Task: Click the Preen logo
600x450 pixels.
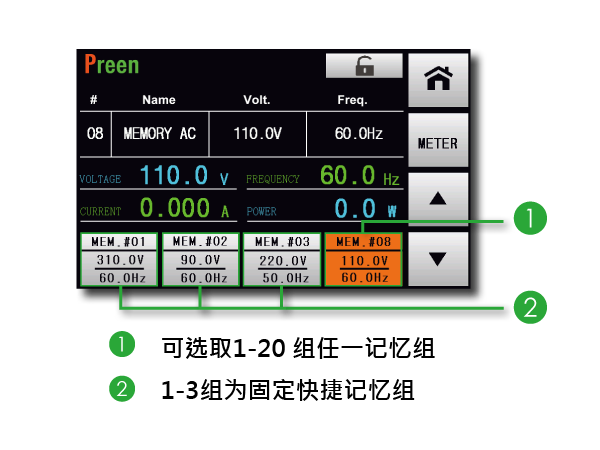Action: coord(111,66)
